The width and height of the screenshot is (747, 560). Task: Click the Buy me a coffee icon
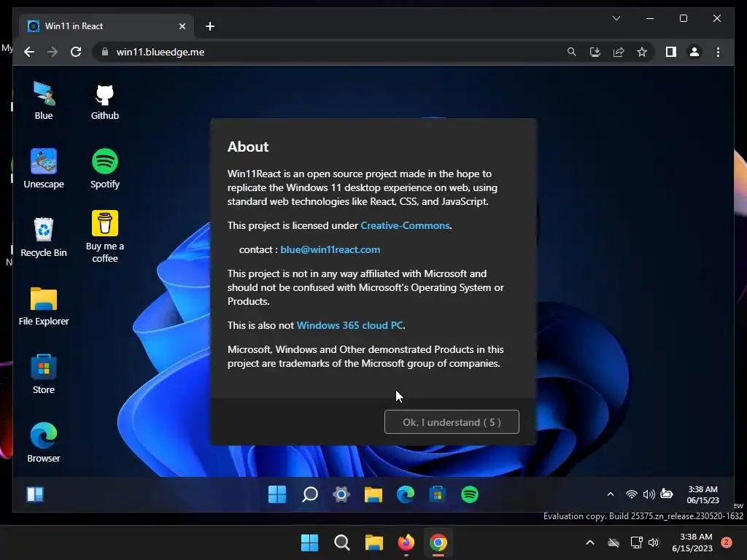tap(105, 237)
